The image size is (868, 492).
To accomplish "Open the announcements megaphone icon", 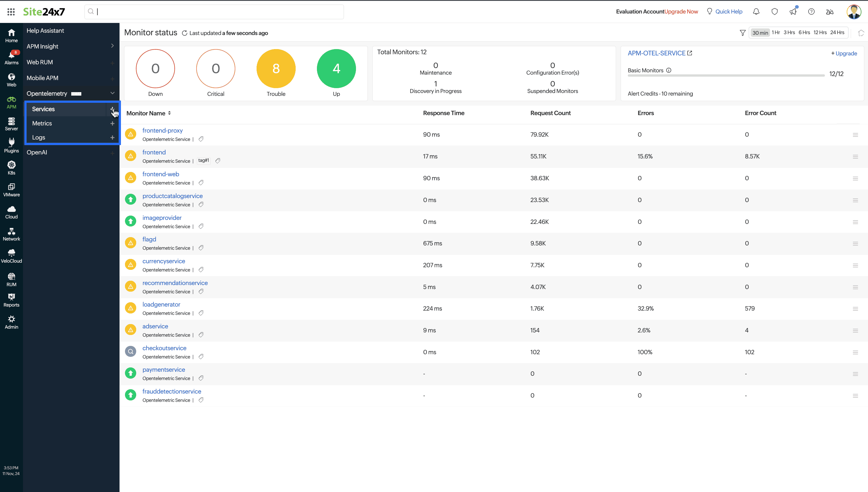I will click(793, 11).
